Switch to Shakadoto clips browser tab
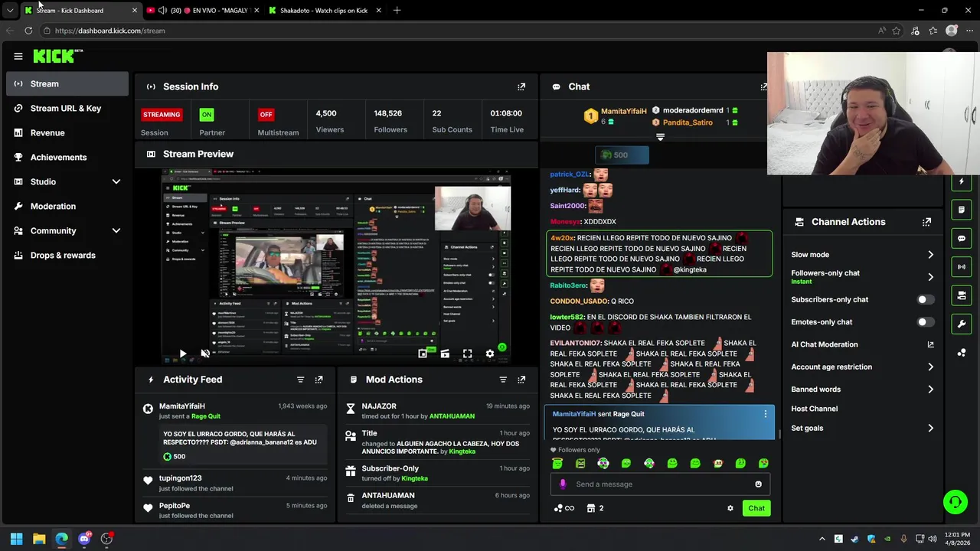The image size is (980, 551). (325, 11)
